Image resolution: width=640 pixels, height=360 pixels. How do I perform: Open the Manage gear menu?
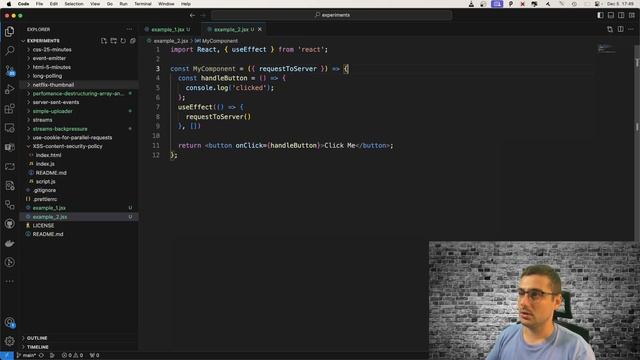point(9,341)
